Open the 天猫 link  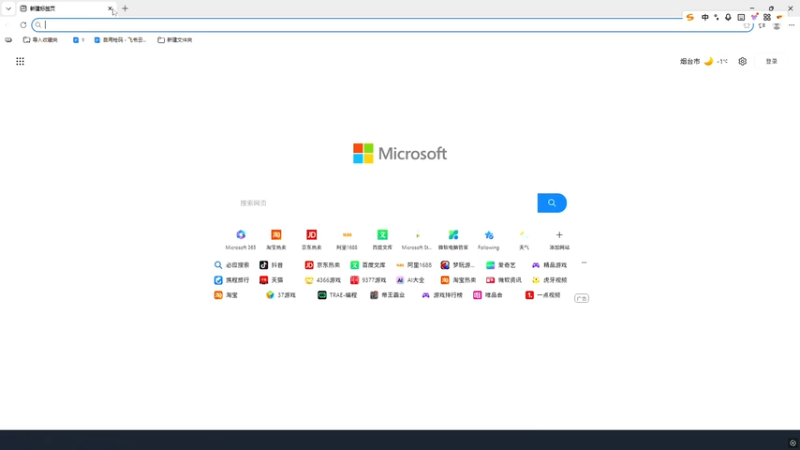271,280
